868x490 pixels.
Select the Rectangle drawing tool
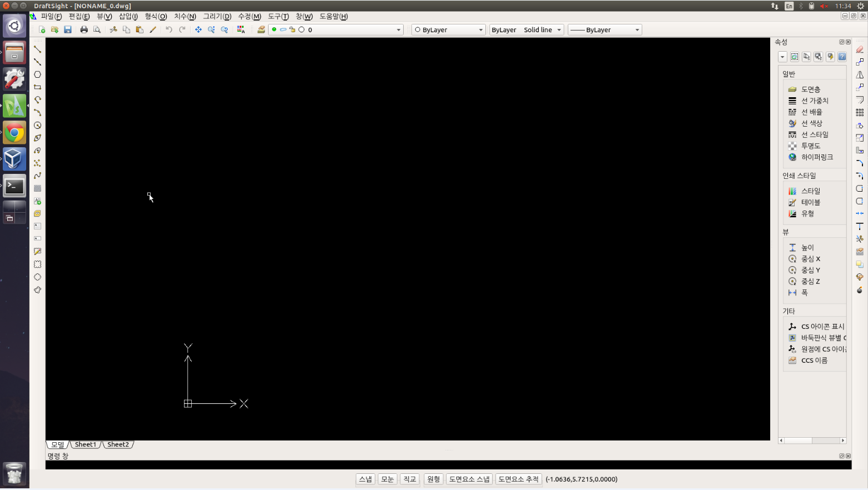pyautogui.click(x=37, y=87)
